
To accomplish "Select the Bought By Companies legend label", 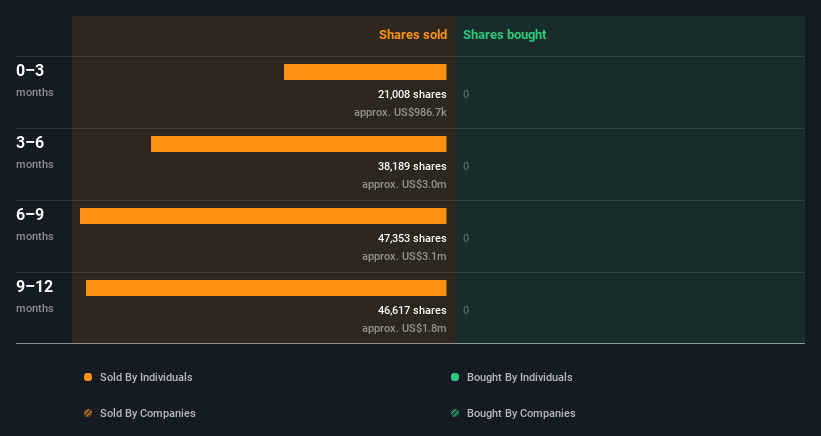I will [521, 413].
